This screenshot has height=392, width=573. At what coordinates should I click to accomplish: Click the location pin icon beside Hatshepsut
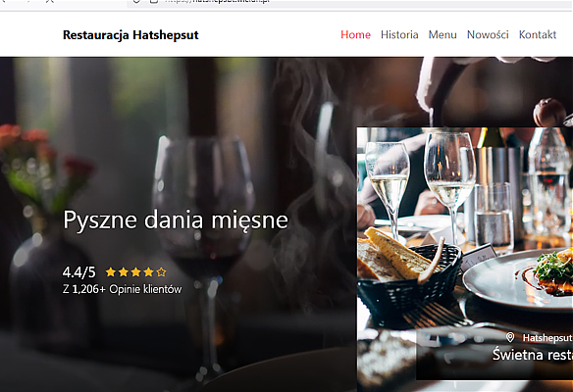pos(510,337)
